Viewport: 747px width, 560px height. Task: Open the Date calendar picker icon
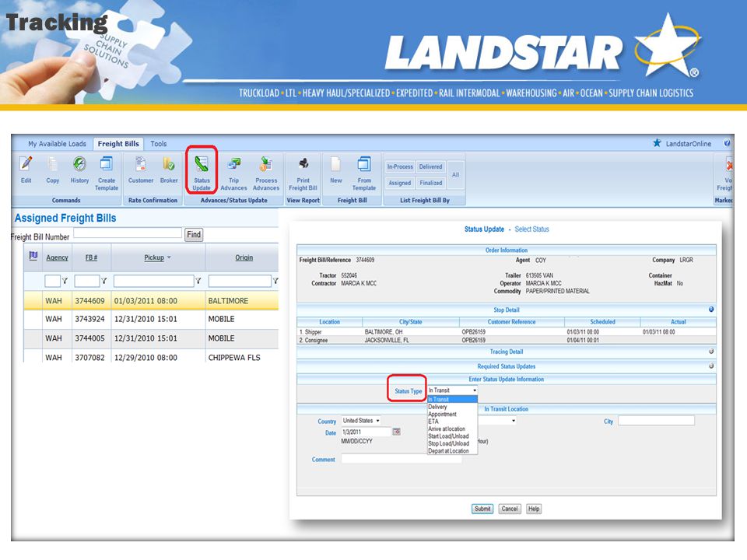pos(396,432)
